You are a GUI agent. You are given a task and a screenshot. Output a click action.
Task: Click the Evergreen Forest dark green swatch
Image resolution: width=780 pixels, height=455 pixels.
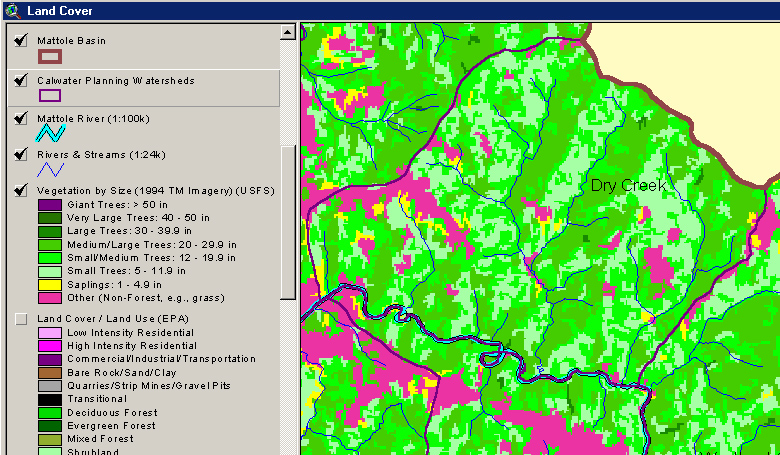click(50, 426)
